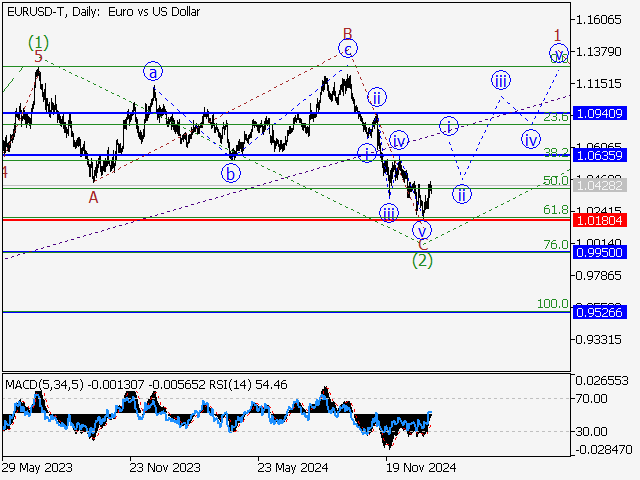Select the red letter B at the peak
The height and width of the screenshot is (480, 640).
(x=348, y=33)
